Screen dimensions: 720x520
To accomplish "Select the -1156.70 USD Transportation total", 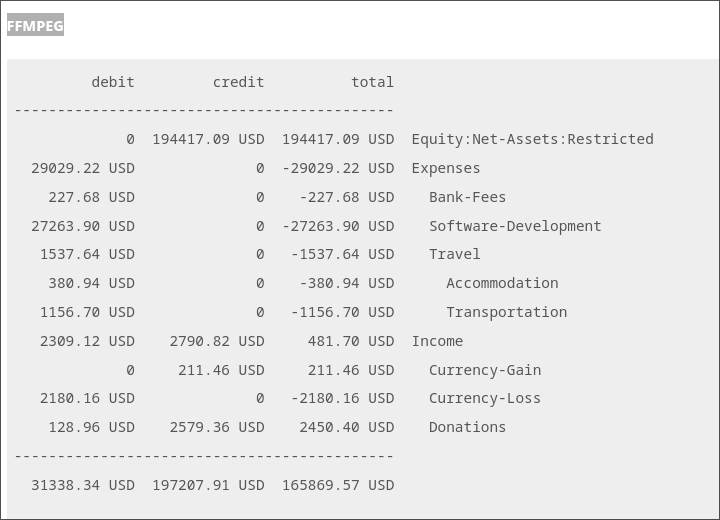I will 343,312.
